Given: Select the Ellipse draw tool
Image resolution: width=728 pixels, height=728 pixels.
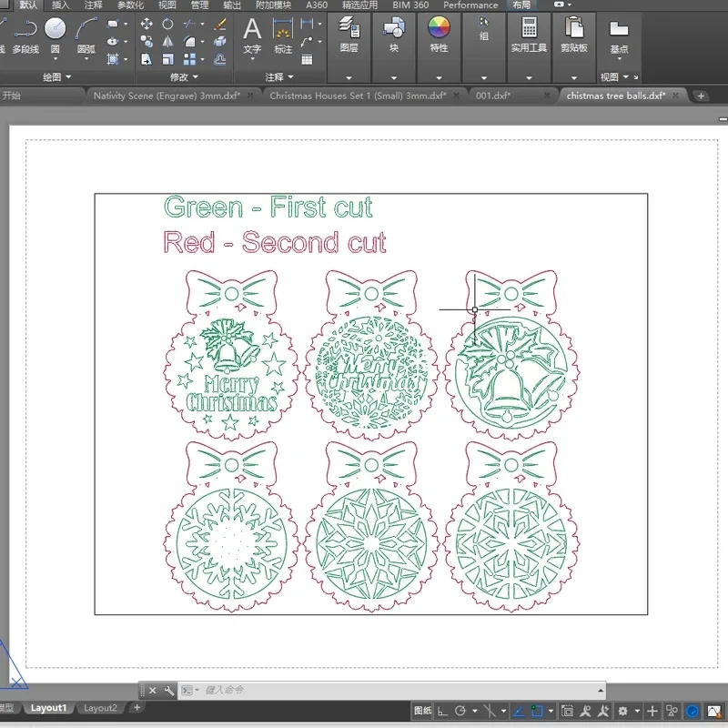Looking at the screenshot, I should pos(113,41).
